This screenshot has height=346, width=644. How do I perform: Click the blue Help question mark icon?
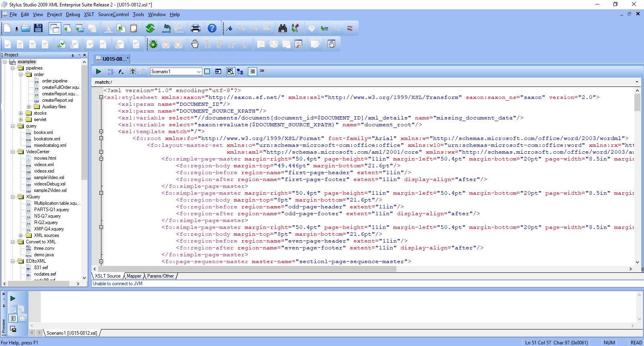point(212,28)
